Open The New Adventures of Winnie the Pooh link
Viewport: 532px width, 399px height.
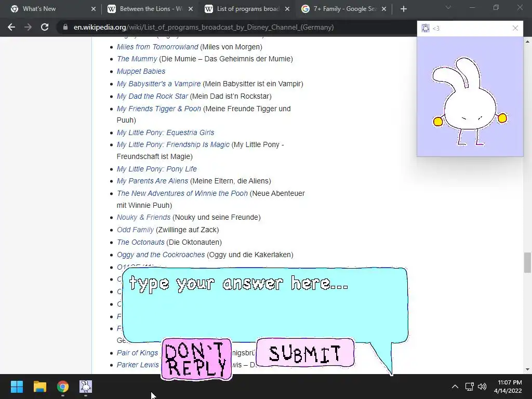pos(182,193)
